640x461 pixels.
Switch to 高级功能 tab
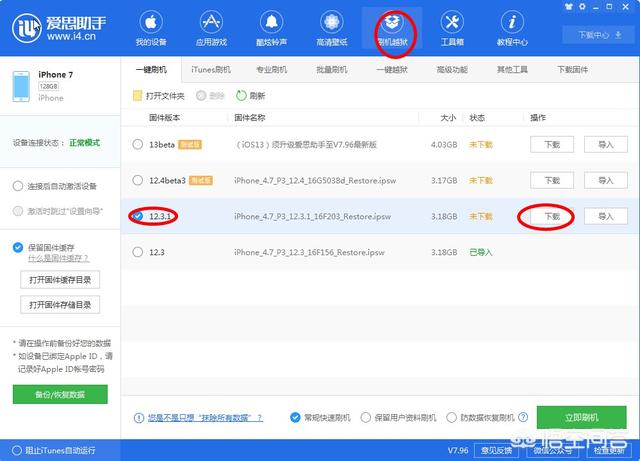click(452, 70)
